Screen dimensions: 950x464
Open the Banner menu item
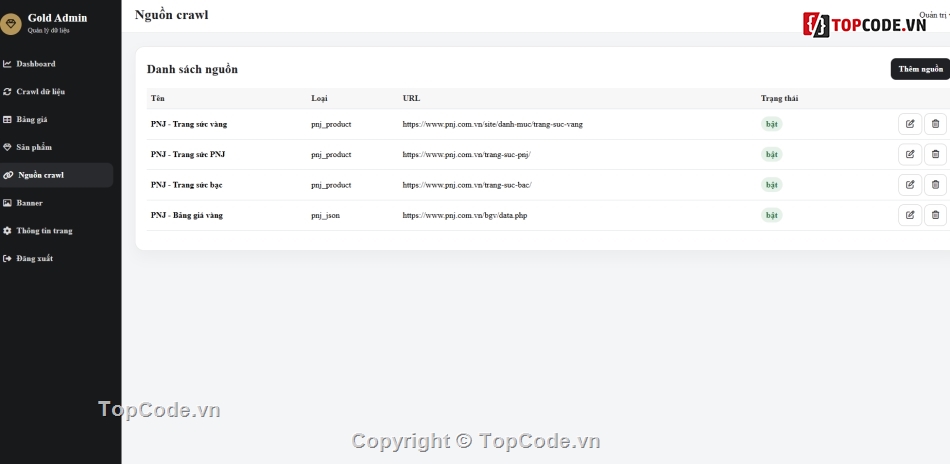(56, 203)
